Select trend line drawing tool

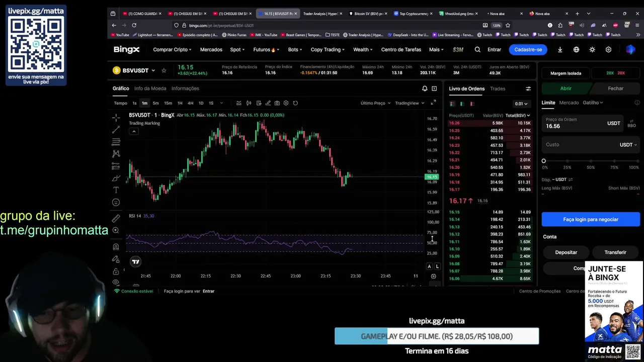pyautogui.click(x=116, y=130)
